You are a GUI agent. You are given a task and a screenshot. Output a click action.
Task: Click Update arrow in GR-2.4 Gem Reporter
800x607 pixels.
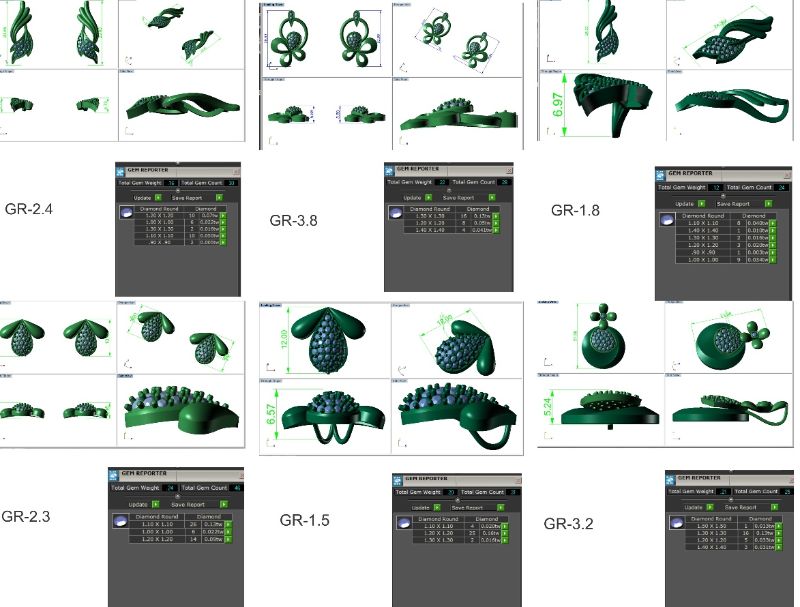[x=158, y=197]
